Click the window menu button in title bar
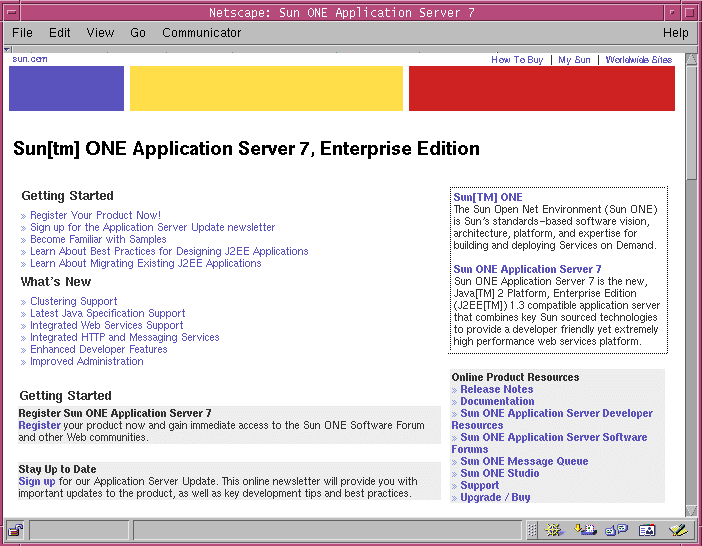Screen dimensions: 702x546 12,12
